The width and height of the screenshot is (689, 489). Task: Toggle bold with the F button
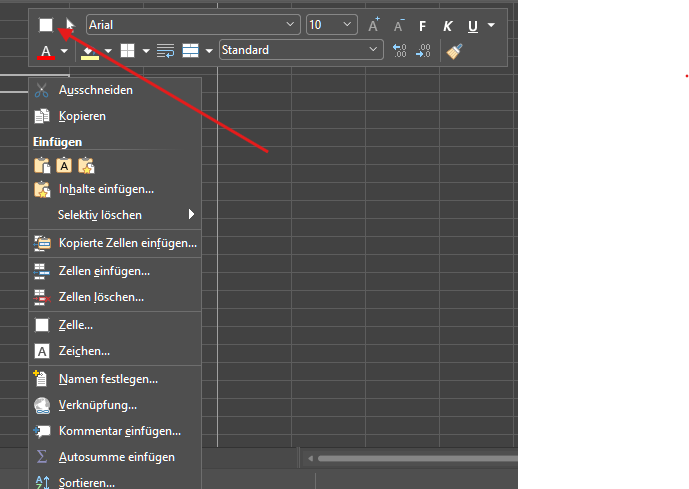point(422,26)
